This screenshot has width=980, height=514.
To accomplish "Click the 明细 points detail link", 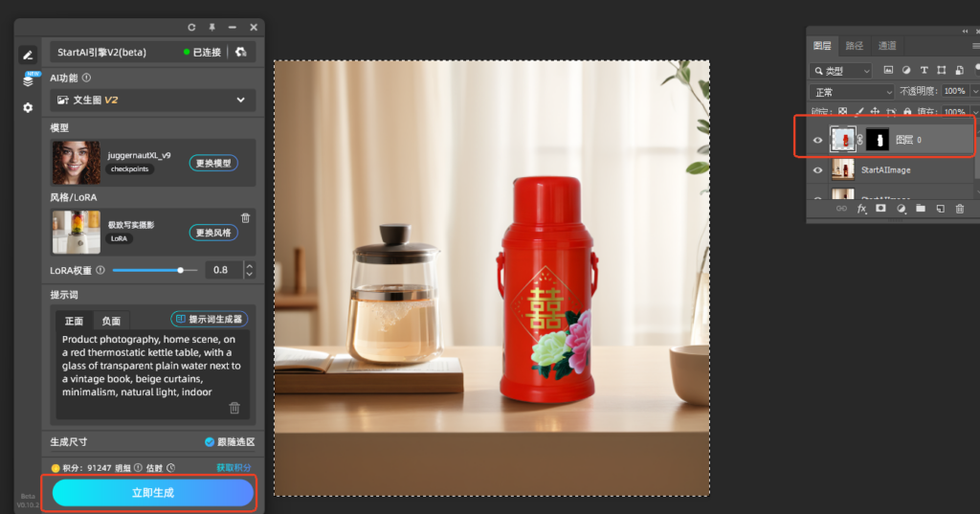I will point(123,468).
